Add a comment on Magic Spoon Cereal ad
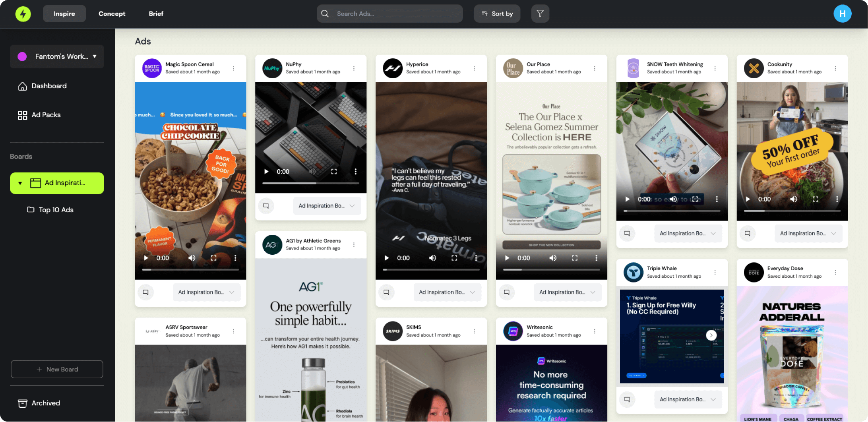868x422 pixels. [x=146, y=292]
